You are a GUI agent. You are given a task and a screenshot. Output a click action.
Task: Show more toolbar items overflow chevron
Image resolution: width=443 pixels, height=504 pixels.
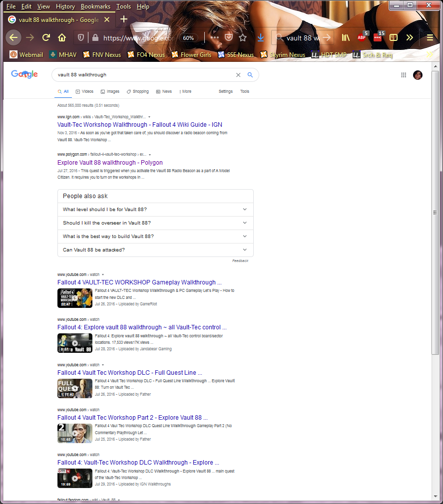409,37
